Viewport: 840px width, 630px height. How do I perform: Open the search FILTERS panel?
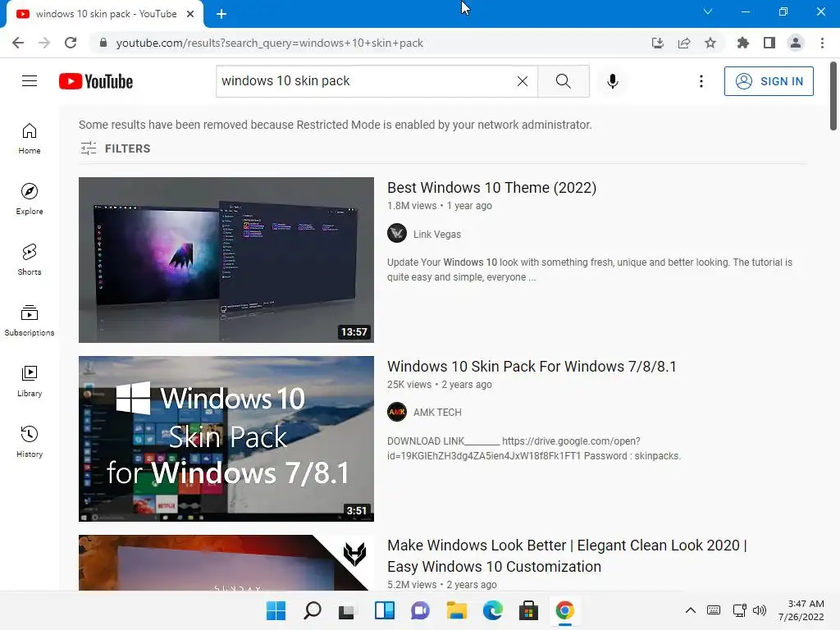(x=115, y=148)
